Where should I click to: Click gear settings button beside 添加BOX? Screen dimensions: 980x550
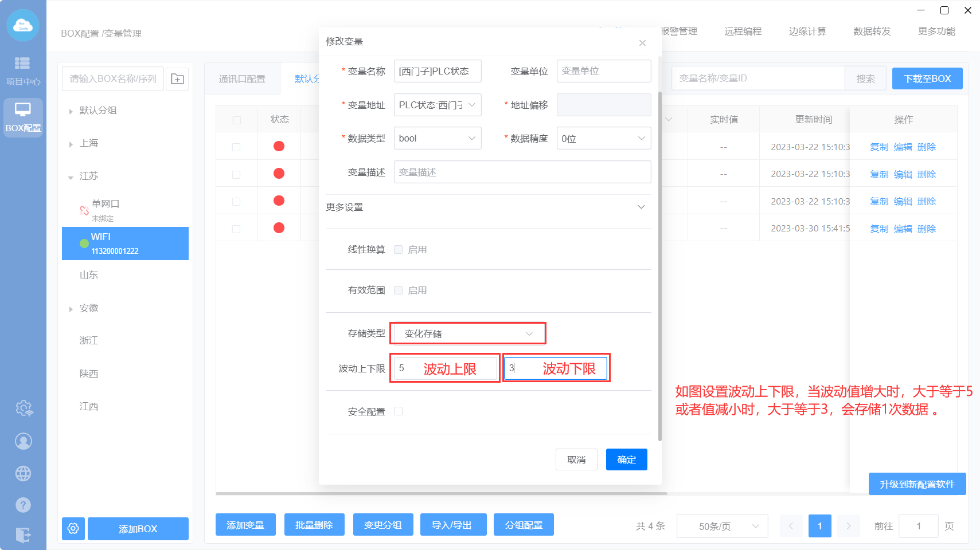point(73,528)
